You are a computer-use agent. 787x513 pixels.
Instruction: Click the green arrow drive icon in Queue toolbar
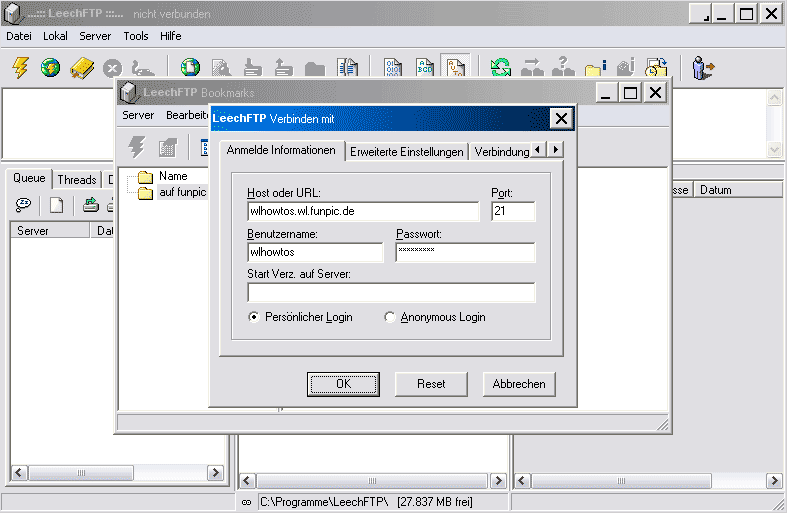(91, 204)
